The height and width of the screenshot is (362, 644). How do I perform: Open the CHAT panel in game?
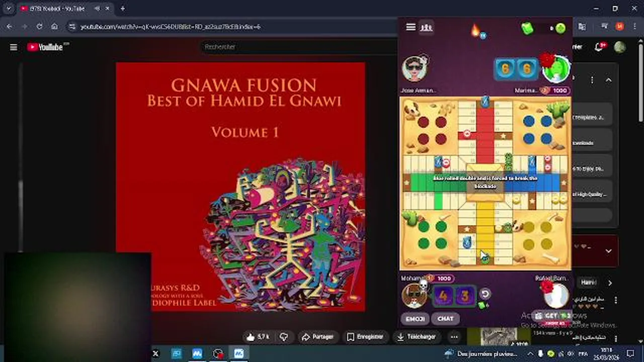click(x=445, y=319)
